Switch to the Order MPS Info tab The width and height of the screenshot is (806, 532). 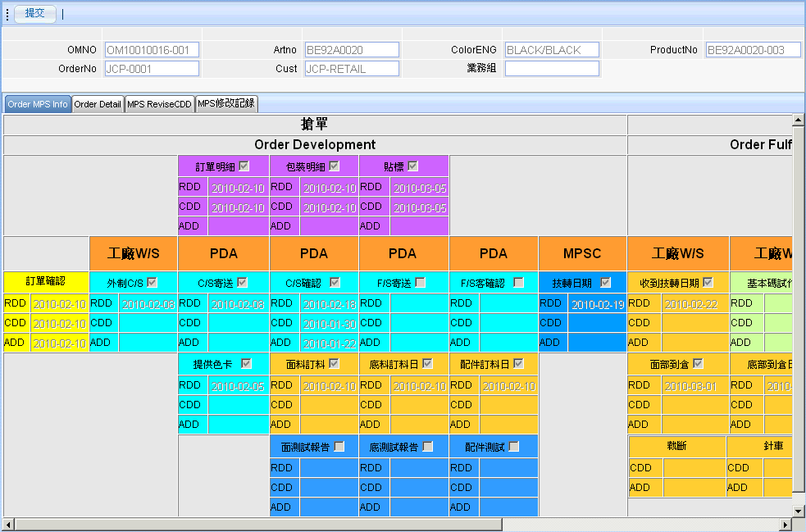tap(38, 104)
